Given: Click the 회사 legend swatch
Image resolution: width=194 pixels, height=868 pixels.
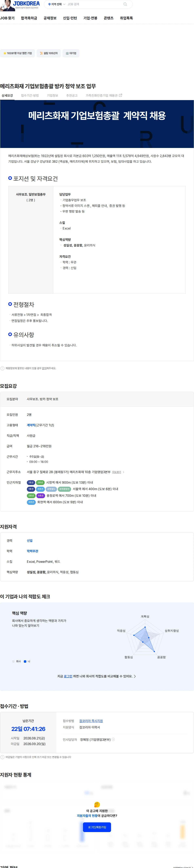Looking at the screenshot, I should tap(13, 661).
